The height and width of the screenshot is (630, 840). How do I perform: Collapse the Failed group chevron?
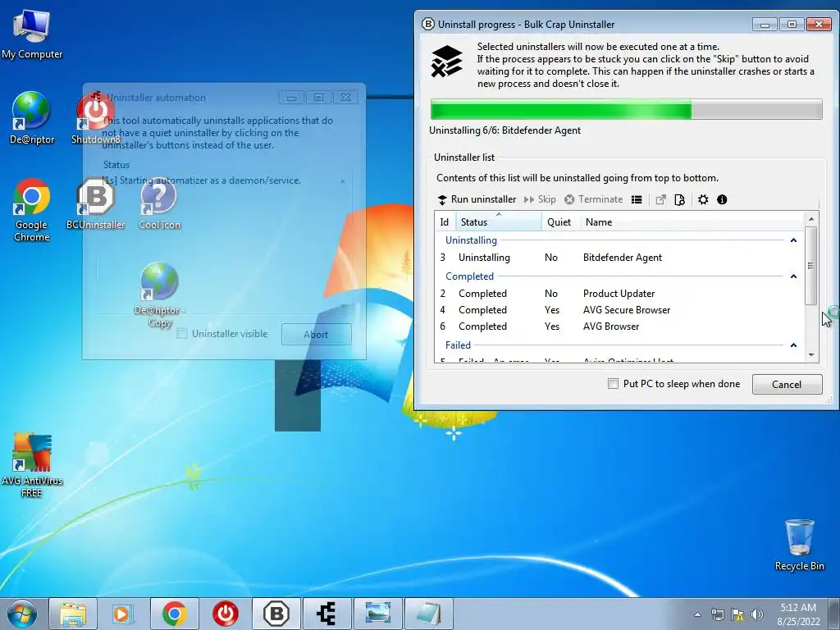coord(793,345)
